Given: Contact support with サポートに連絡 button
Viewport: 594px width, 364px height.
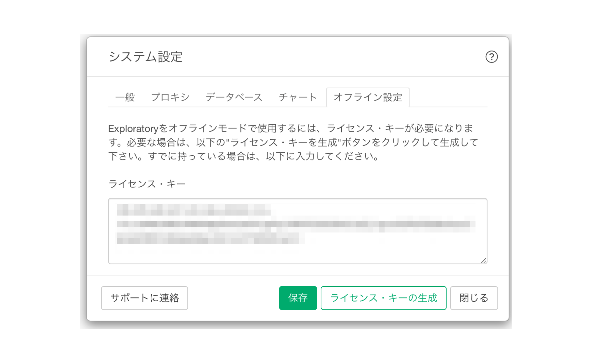Looking at the screenshot, I should pyautogui.click(x=145, y=298).
